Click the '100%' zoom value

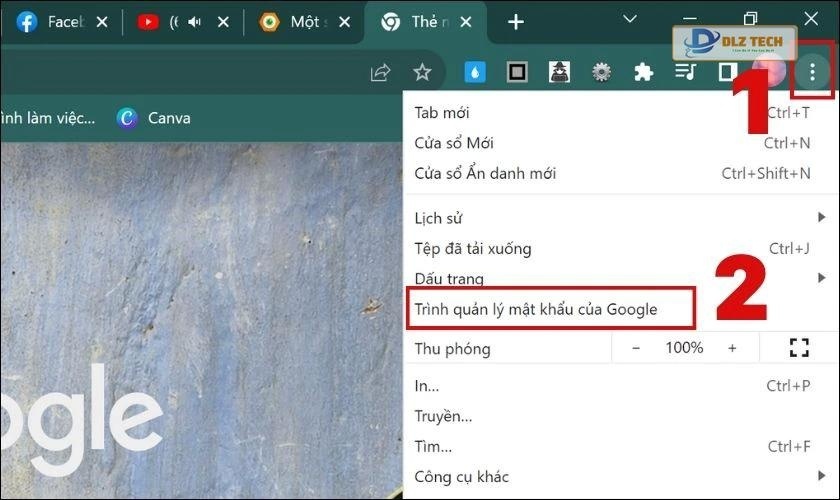[x=684, y=348]
